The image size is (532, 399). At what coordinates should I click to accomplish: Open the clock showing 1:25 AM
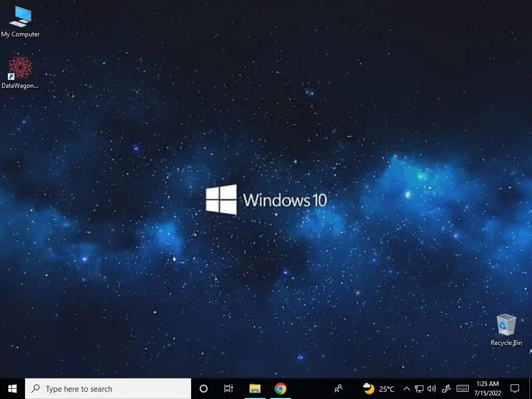point(487,389)
